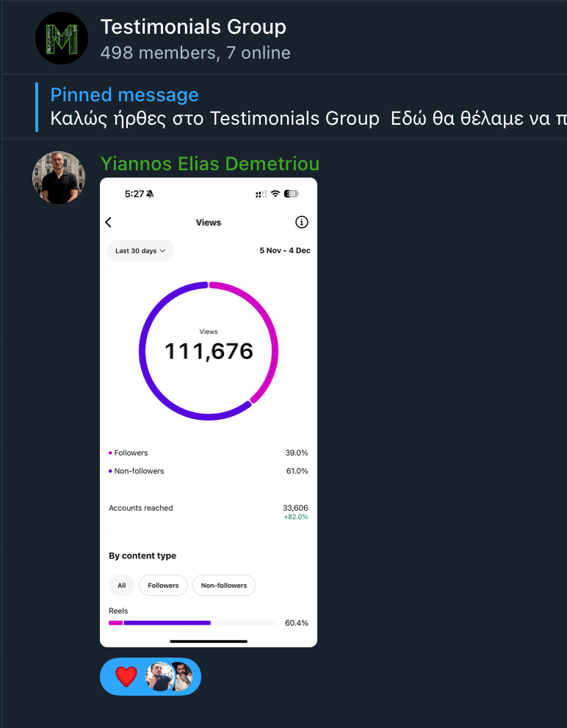
Task: Click the info icon beside Views title
Action: [301, 222]
